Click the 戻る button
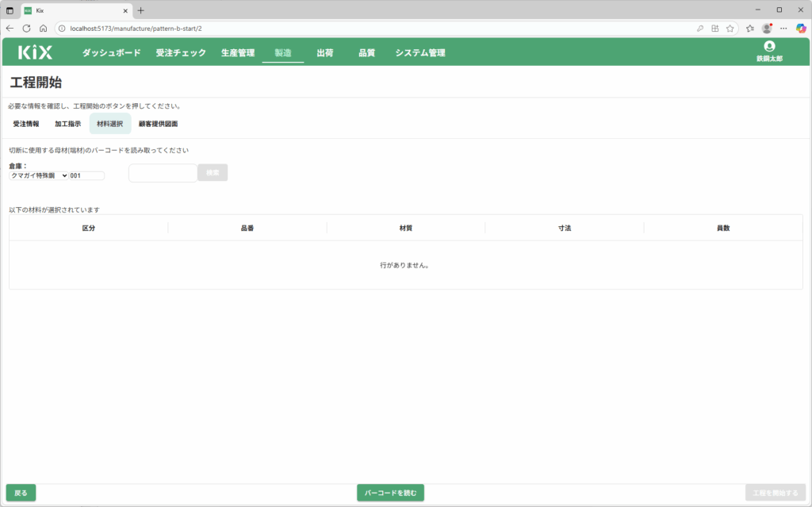The height and width of the screenshot is (507, 812). [x=21, y=493]
